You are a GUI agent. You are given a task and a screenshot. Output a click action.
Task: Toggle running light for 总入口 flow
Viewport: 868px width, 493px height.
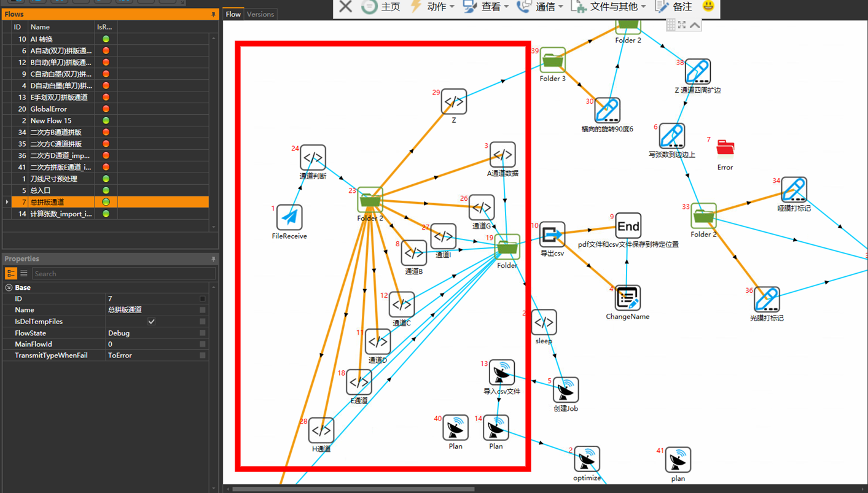106,190
